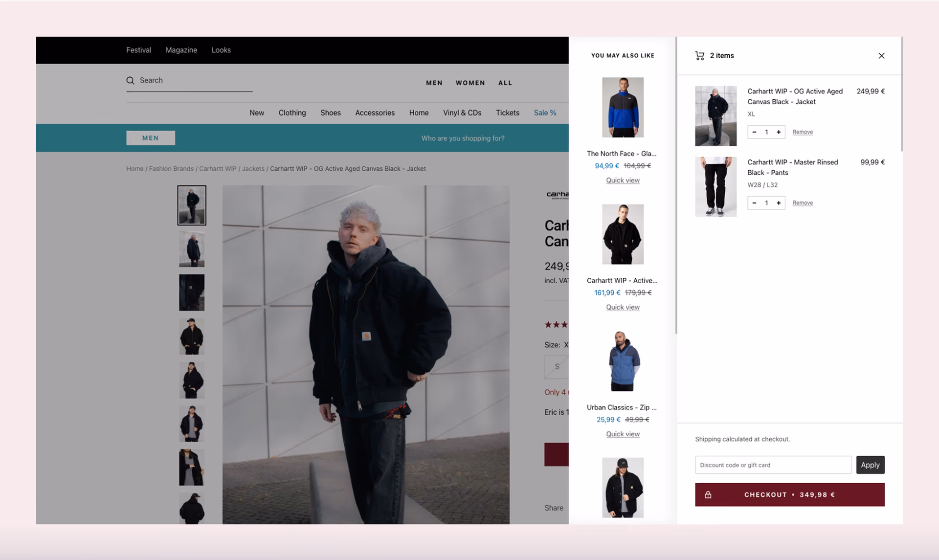939x560 pixels.
Task: Increase quantity of Carhartt Jacket
Action: [779, 132]
